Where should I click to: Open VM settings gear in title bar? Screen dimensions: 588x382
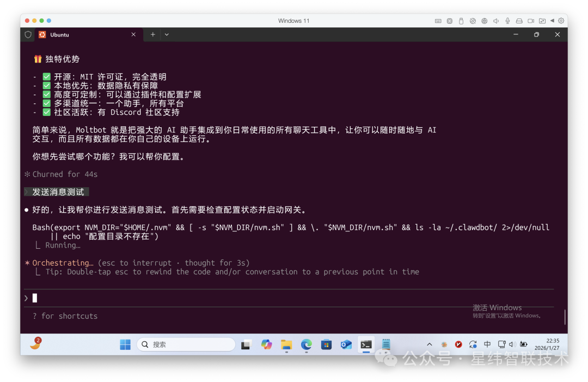click(x=561, y=21)
